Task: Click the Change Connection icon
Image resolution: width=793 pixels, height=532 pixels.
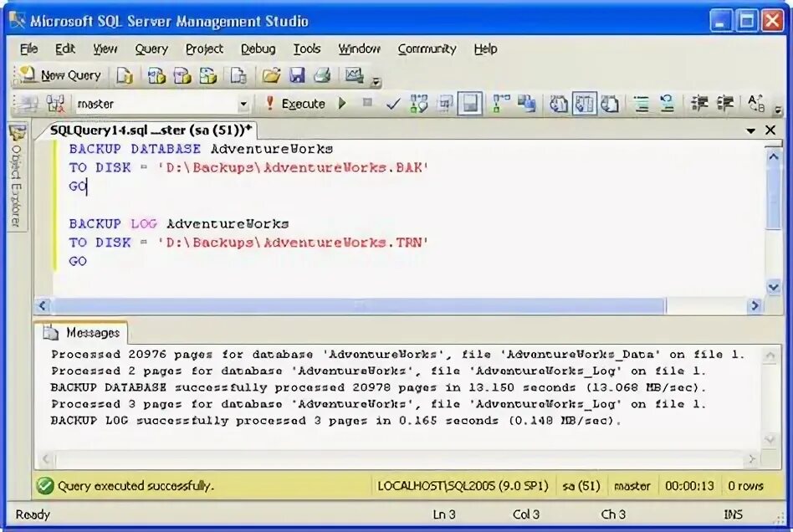Action: pos(55,104)
